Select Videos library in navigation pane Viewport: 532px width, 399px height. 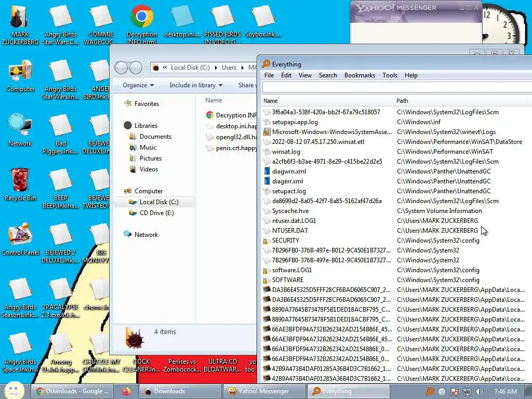pos(149,169)
